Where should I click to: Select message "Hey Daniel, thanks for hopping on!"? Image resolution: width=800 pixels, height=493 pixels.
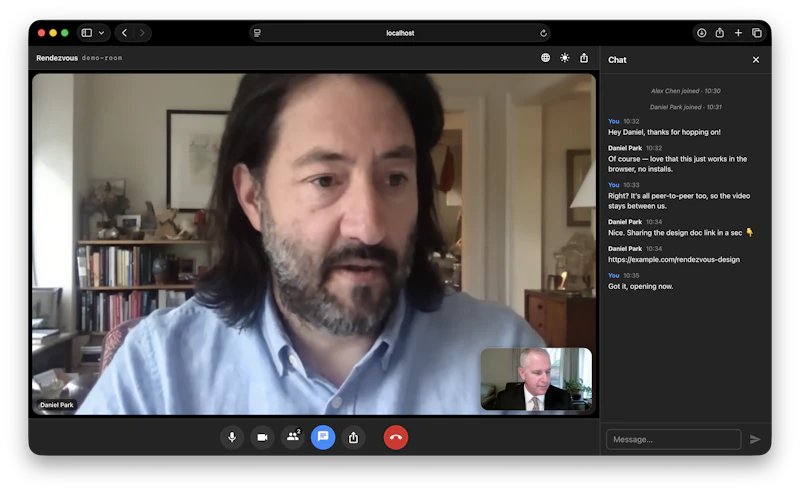[x=664, y=132]
